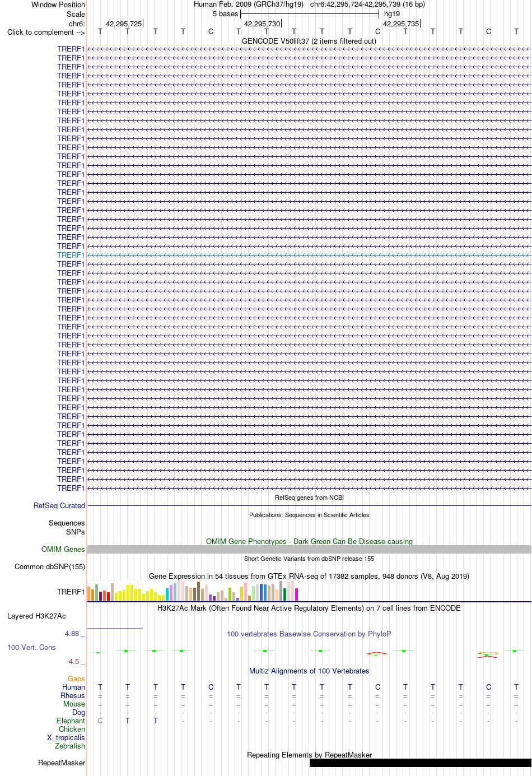This screenshot has width=532, height=776.
Task: Click the '100 Vert. Cons' track label
Action: tap(31, 647)
